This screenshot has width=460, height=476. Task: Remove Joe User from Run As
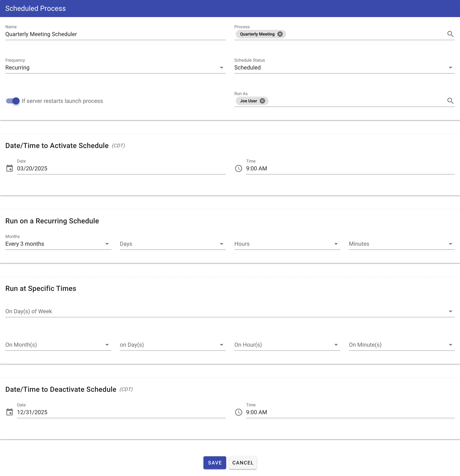pyautogui.click(x=262, y=101)
